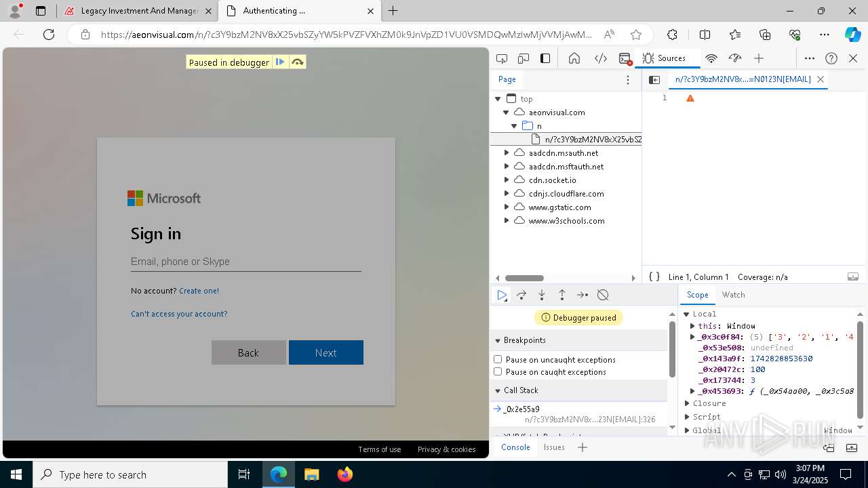Viewport: 868px width, 488px height.
Task: Switch to the Watch tab
Action: 733,295
